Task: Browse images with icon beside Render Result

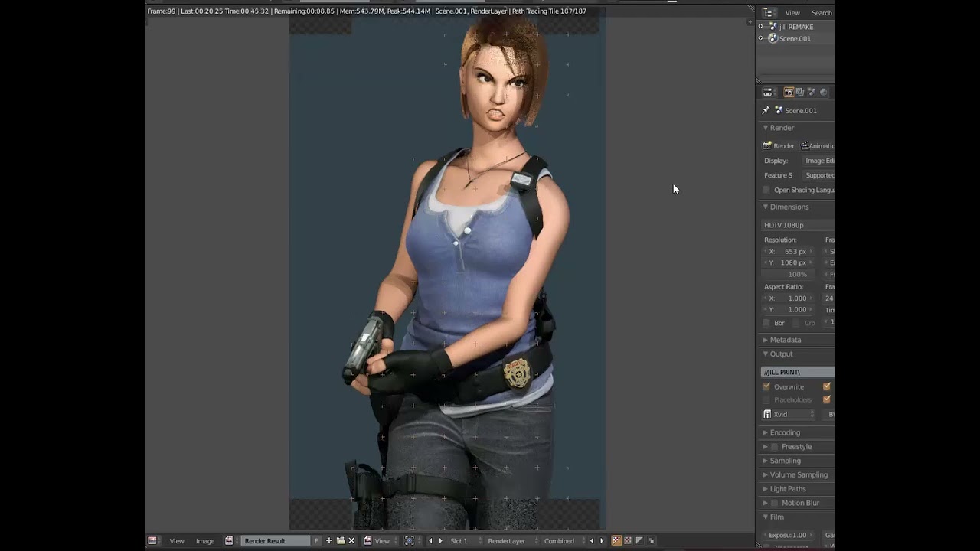Action: (229, 540)
